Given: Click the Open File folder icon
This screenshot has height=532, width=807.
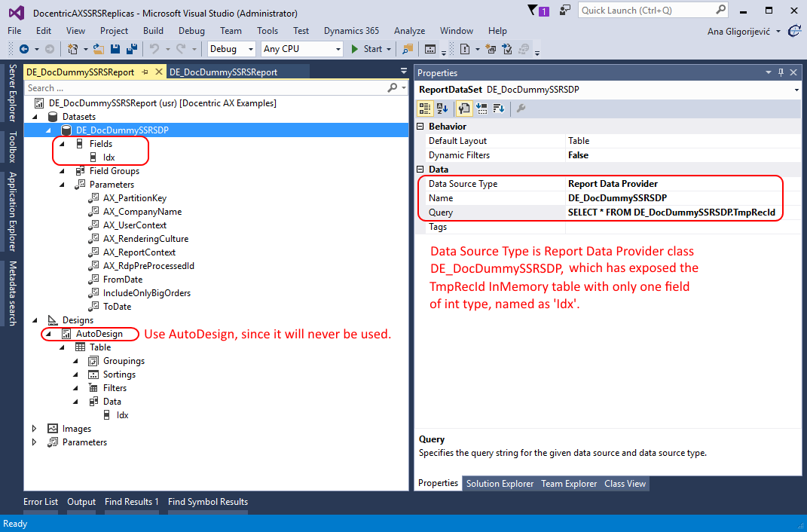Looking at the screenshot, I should coord(98,49).
